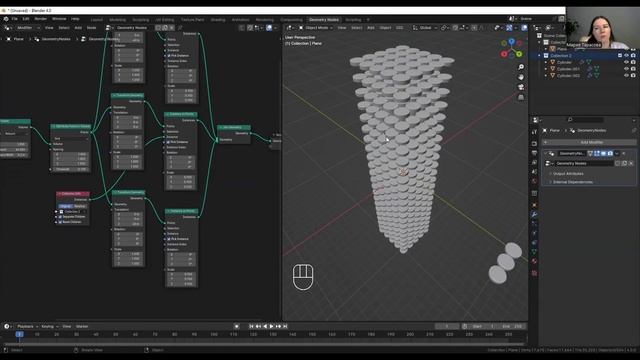Open the Object properties tab (orange square)

[x=534, y=205]
